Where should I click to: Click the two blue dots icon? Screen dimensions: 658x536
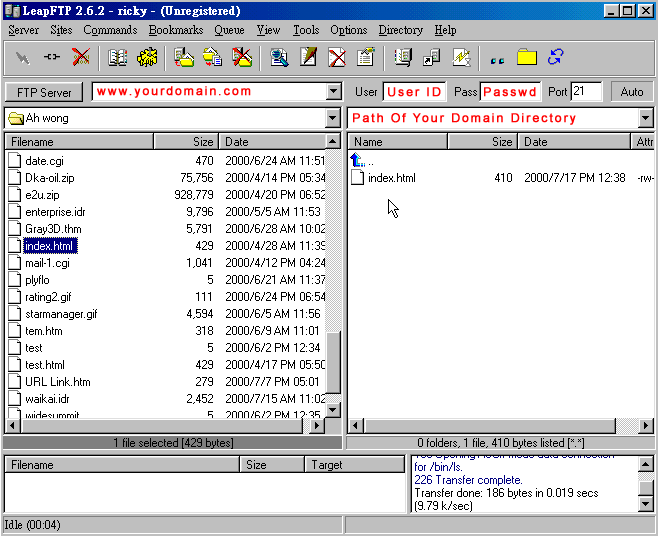coord(497,61)
